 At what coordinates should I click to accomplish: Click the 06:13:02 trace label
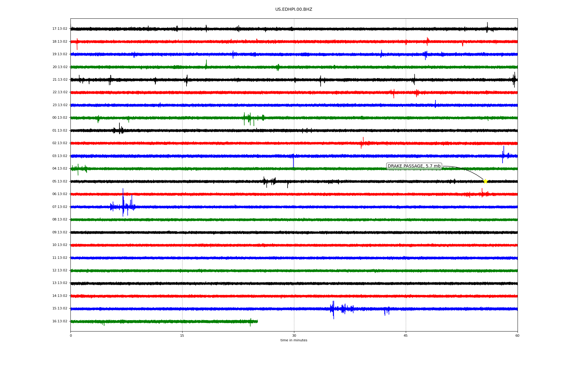[x=60, y=194]
